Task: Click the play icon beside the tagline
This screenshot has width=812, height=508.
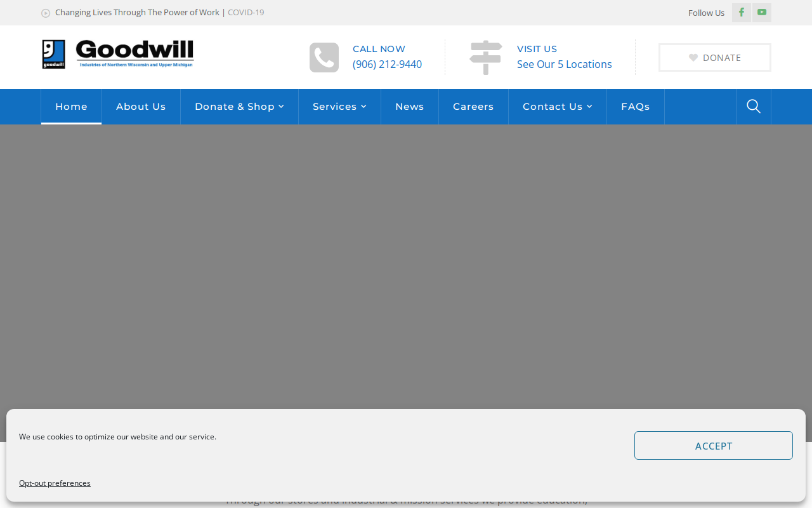Action: [46, 13]
